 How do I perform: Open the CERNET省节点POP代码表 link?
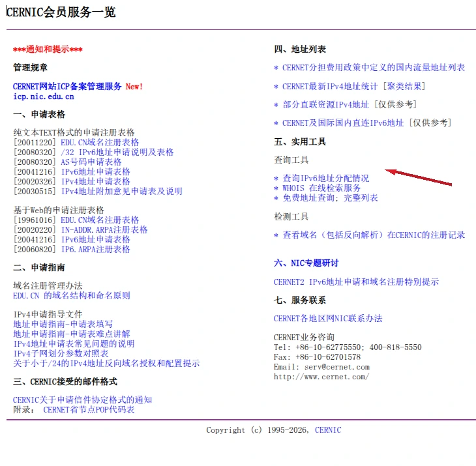pos(89,410)
